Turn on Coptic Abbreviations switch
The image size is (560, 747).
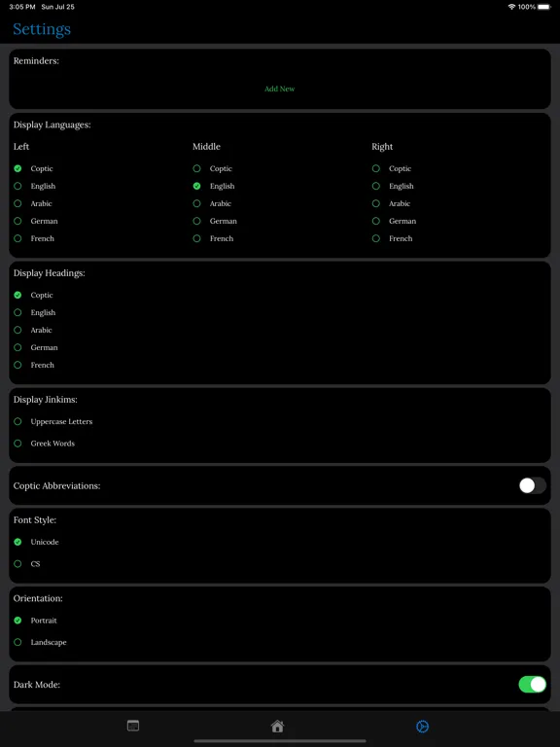533,486
